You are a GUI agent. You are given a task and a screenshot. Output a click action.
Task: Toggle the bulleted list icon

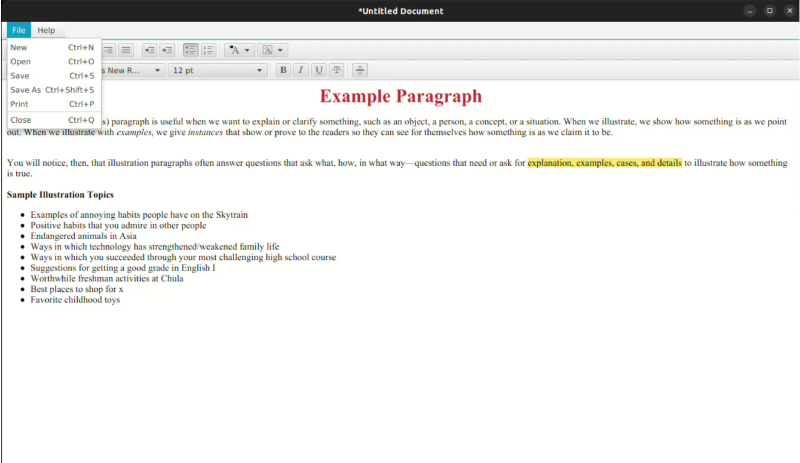[191, 50]
